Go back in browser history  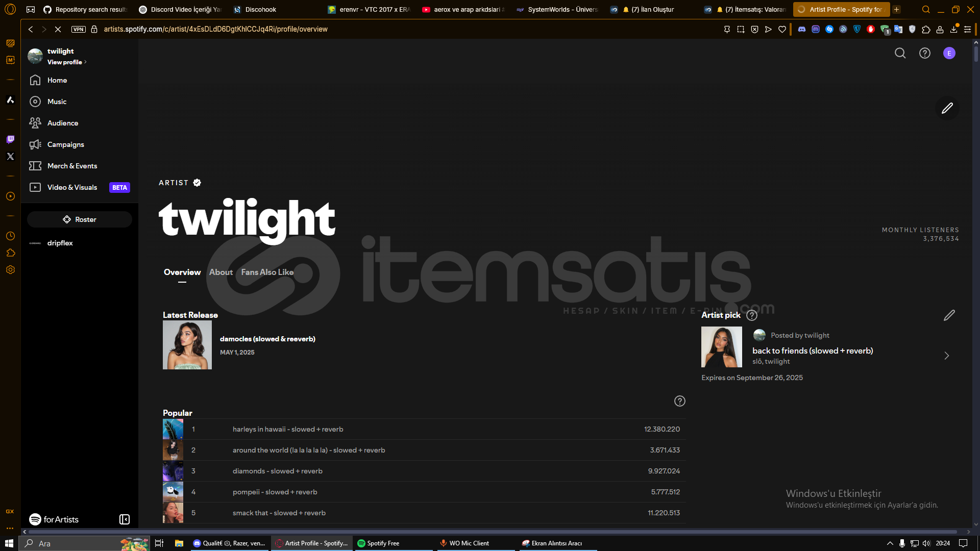point(31,29)
